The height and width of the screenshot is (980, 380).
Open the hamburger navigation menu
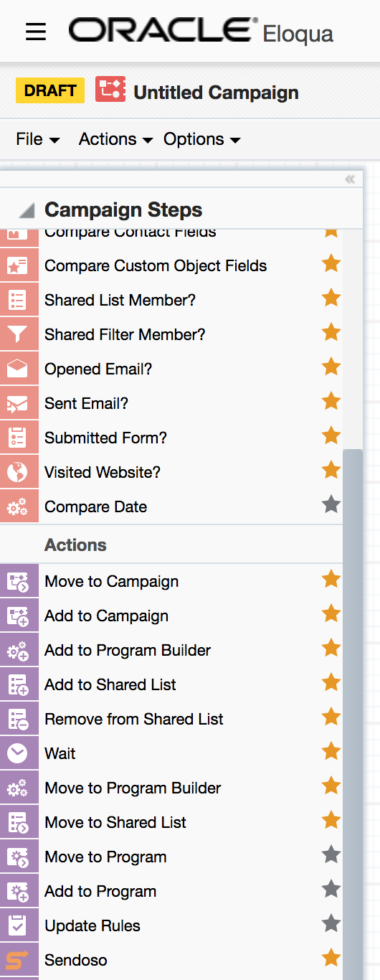[35, 32]
